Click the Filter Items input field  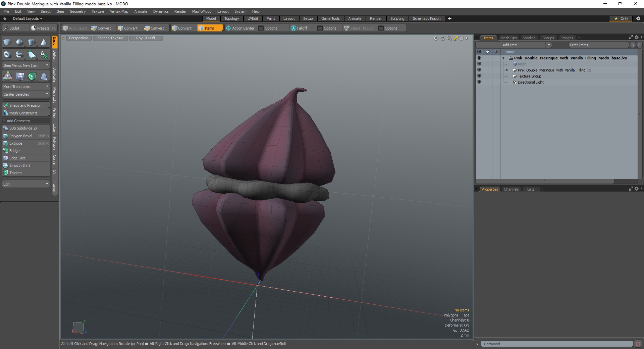click(598, 45)
